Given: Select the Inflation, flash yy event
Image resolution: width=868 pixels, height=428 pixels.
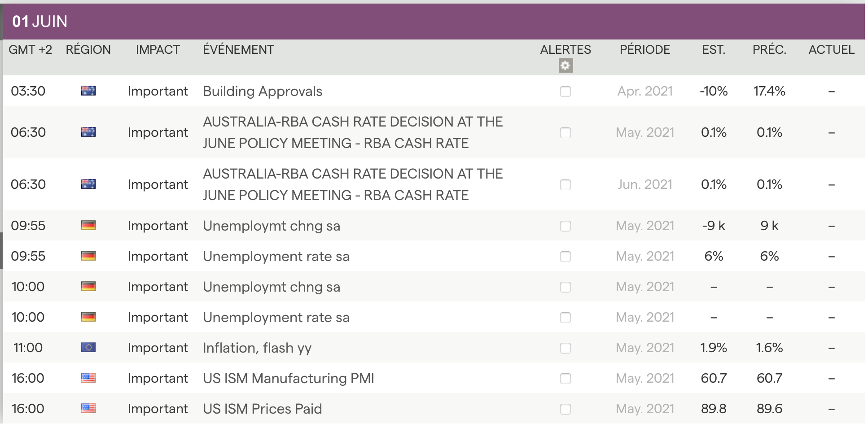Looking at the screenshot, I should point(257,348).
